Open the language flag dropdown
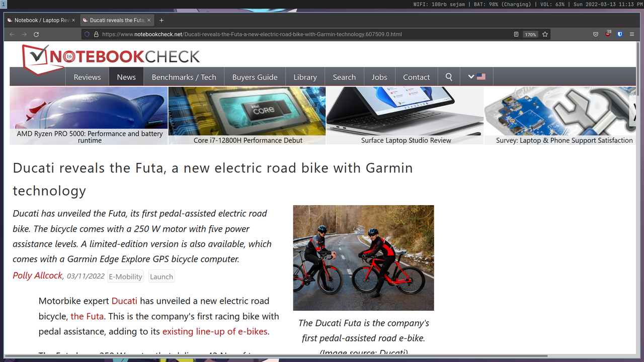Viewport: 644px width, 362px height. pos(476,77)
